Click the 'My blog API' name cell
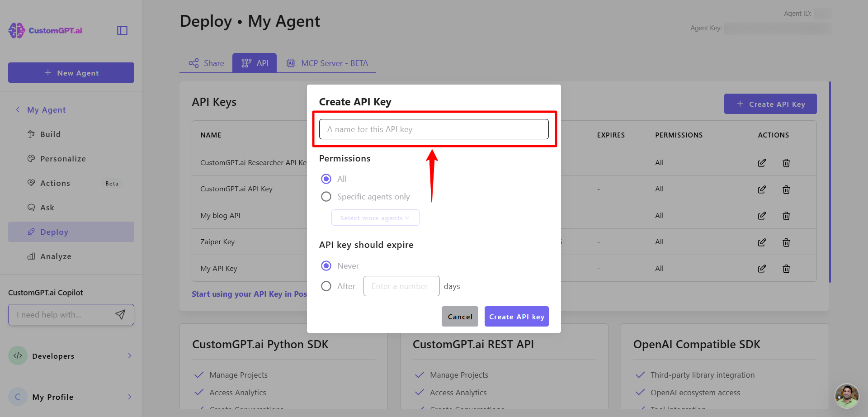This screenshot has height=417, width=868. point(220,216)
